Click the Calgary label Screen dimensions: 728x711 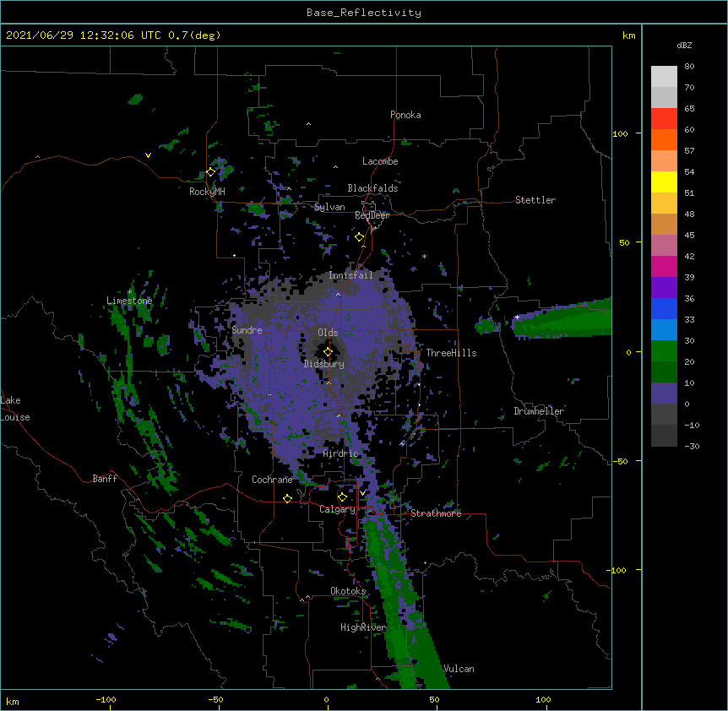coord(338,509)
